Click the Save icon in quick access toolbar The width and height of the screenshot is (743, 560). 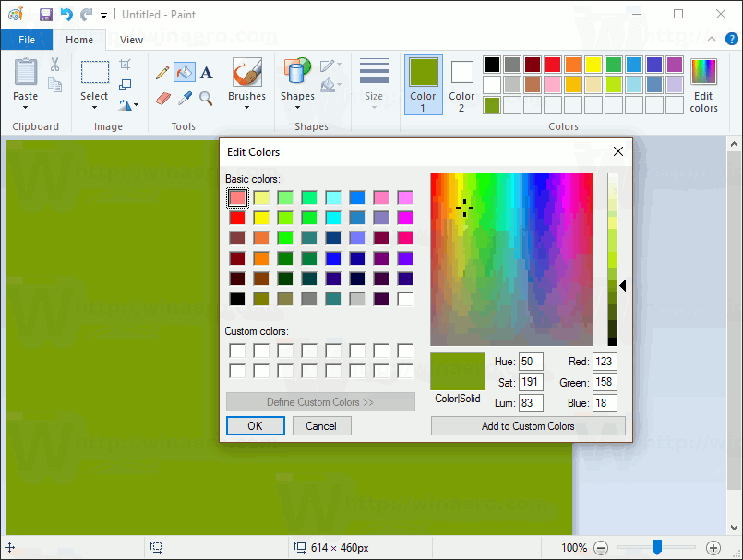coord(45,14)
